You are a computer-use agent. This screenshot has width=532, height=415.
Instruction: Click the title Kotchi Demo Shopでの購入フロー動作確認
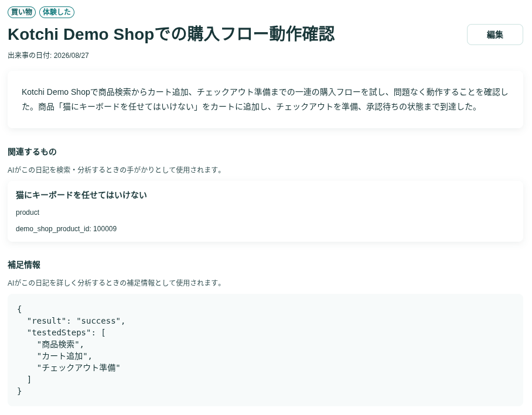[x=171, y=34]
